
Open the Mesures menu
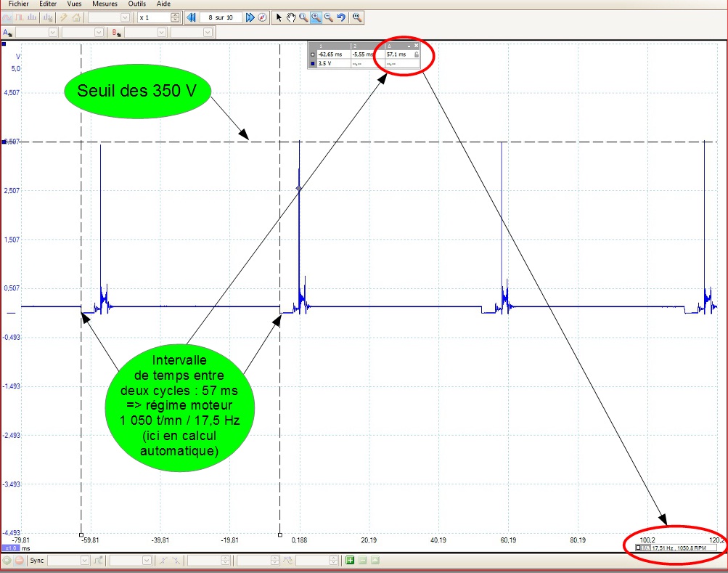pyautogui.click(x=105, y=4)
